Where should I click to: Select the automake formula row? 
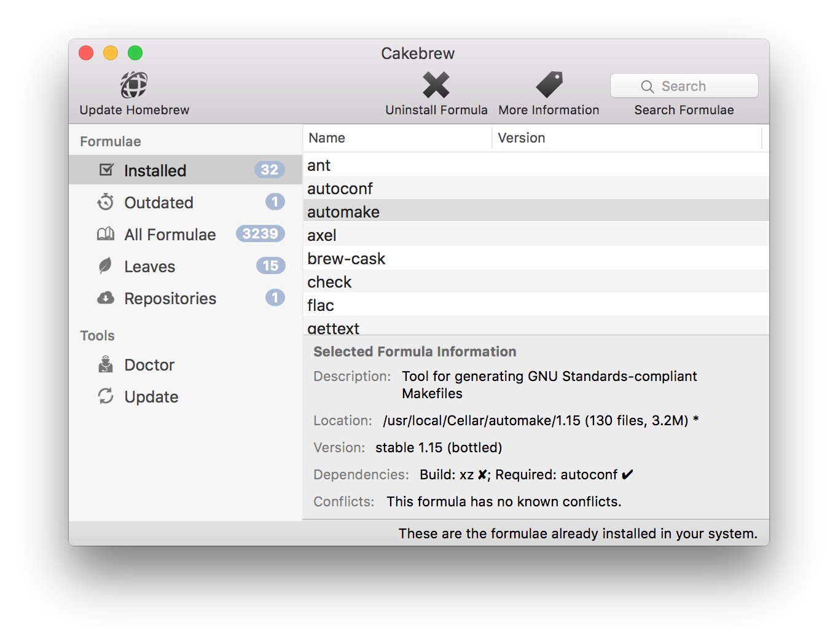pos(536,211)
